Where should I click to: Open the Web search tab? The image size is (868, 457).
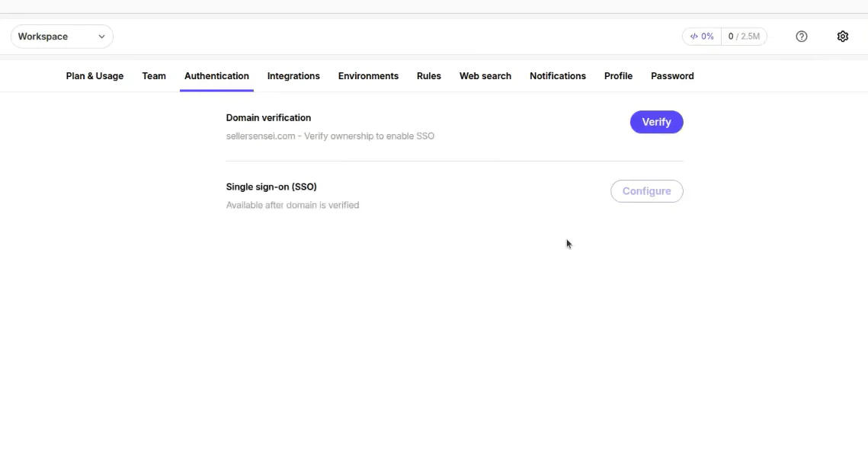click(x=485, y=76)
